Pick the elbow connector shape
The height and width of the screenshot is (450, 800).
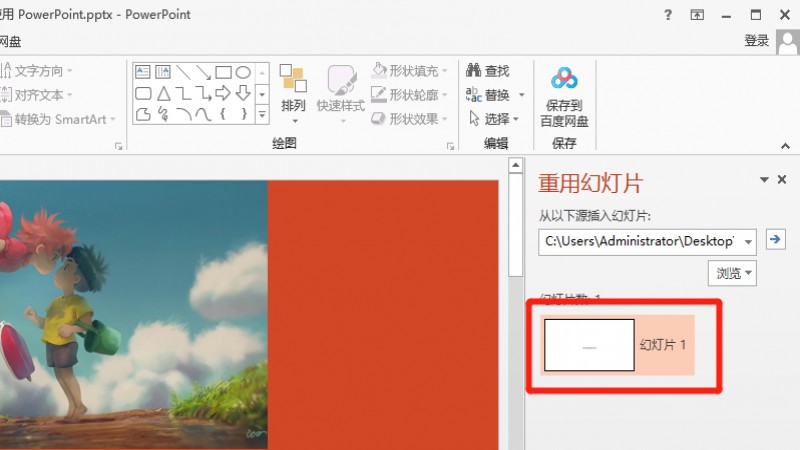pyautogui.click(x=183, y=93)
